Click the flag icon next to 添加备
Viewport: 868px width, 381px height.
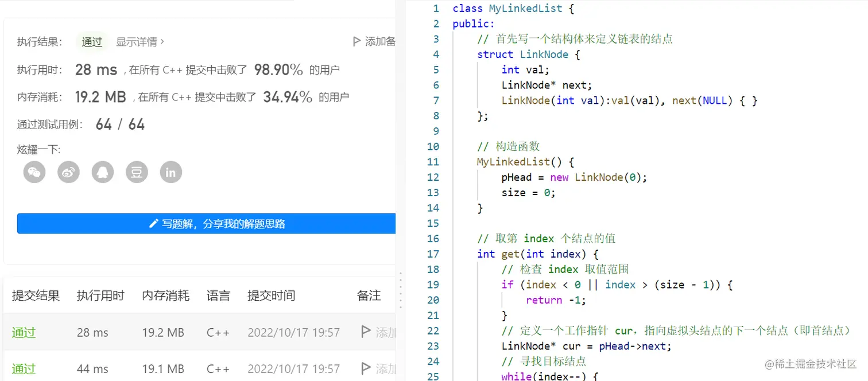(357, 41)
